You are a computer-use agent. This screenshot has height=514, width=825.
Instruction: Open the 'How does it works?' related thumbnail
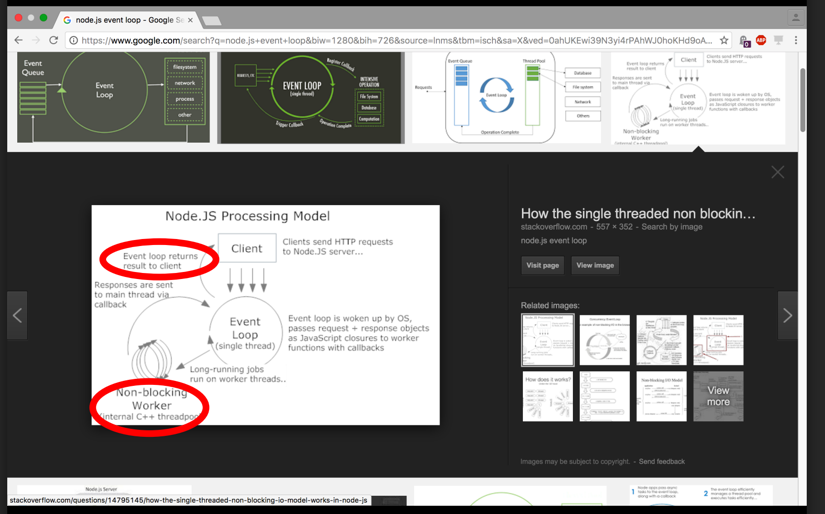point(548,396)
